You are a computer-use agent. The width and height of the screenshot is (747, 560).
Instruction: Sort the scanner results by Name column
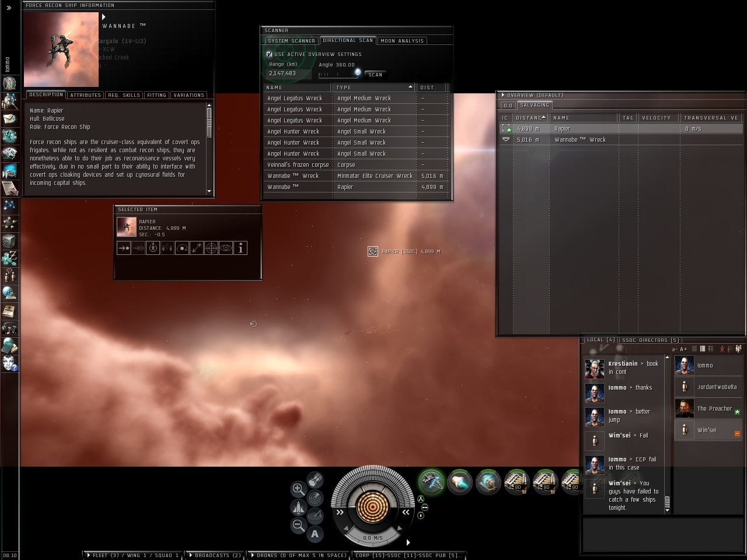tap(298, 87)
